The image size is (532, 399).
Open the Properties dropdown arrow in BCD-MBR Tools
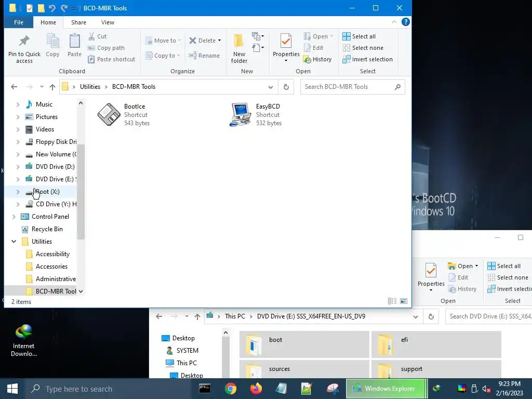[x=286, y=61]
